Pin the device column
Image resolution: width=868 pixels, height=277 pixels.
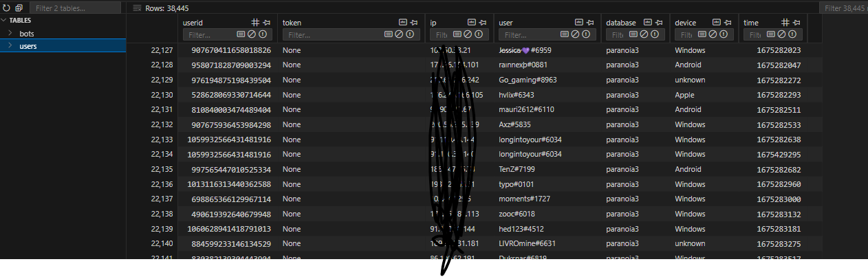point(728,23)
